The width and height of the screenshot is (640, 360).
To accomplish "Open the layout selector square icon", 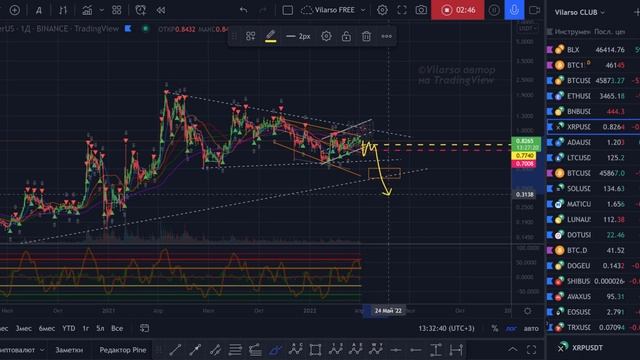I will (288, 10).
